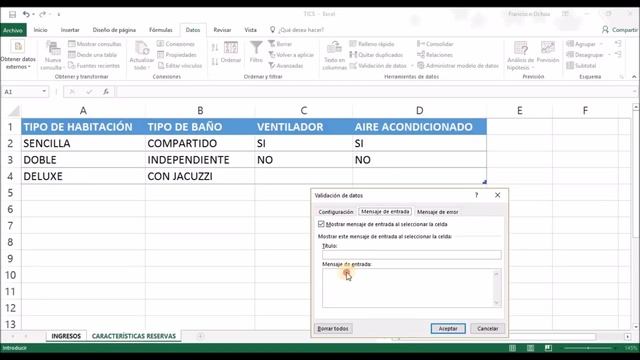Switch to the Diseño de página tab
The width and height of the screenshot is (640, 360).
[114, 30]
